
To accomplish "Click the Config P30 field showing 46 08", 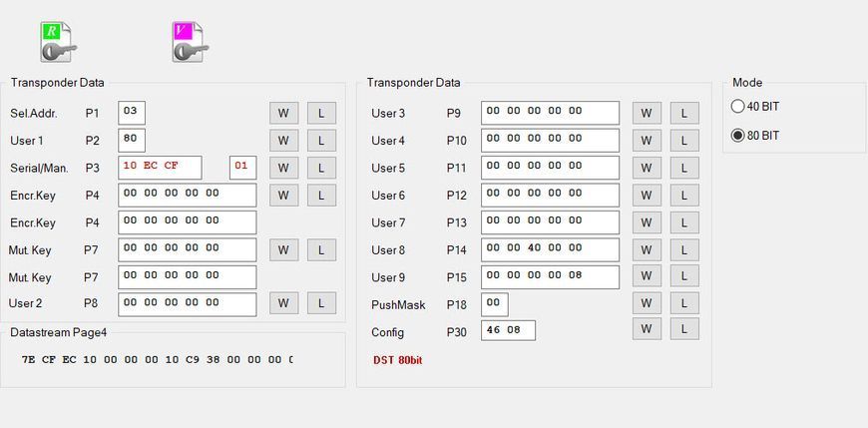I will tap(508, 330).
